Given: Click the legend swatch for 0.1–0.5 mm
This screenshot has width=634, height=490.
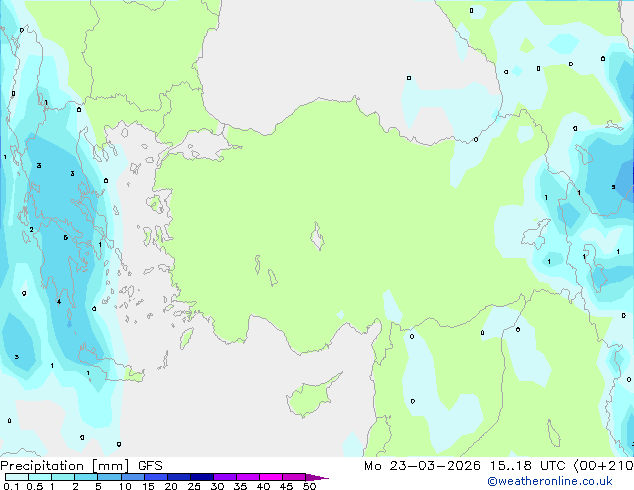Looking at the screenshot, I should tap(17, 477).
